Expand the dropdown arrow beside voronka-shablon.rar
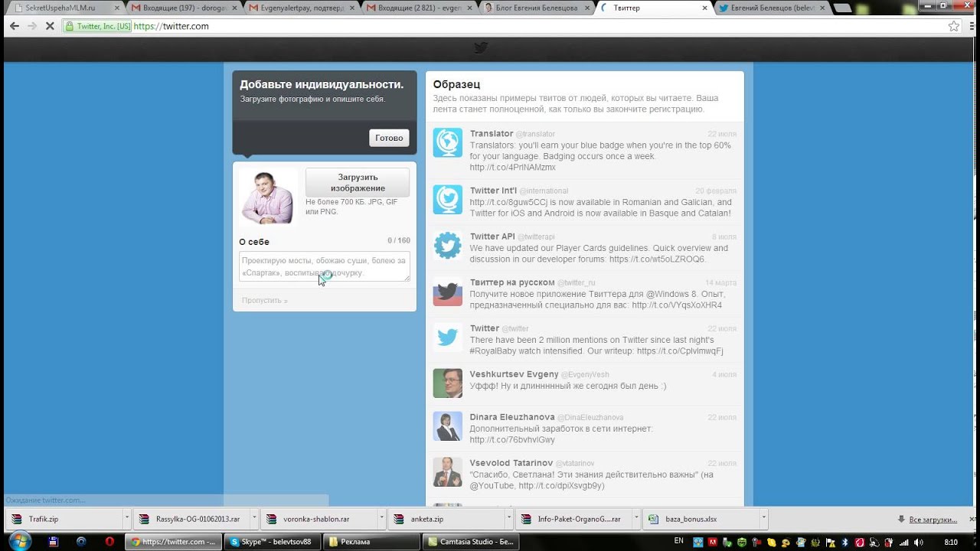The image size is (980, 551). (x=382, y=518)
